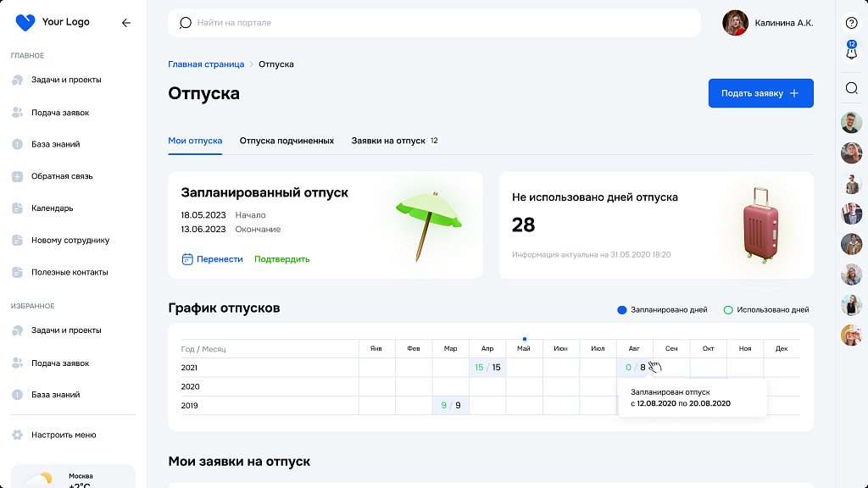Switch to the Отпуска подчиненных tab
Viewport: 868px width, 488px height.
tap(287, 141)
